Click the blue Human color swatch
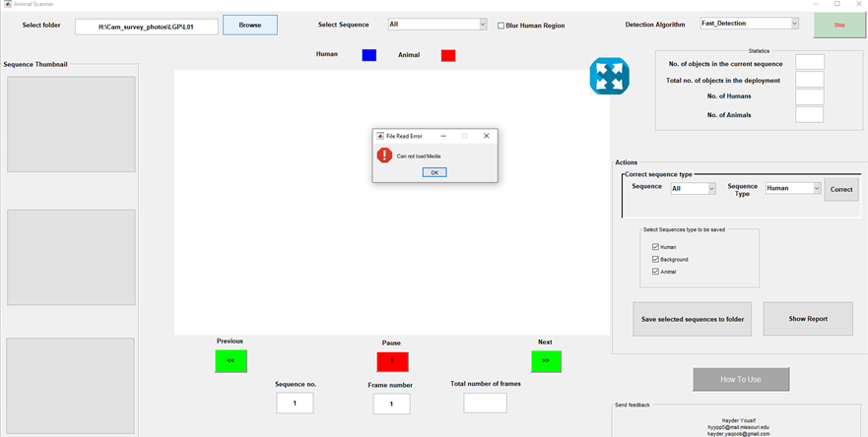868x437 pixels. (x=369, y=55)
